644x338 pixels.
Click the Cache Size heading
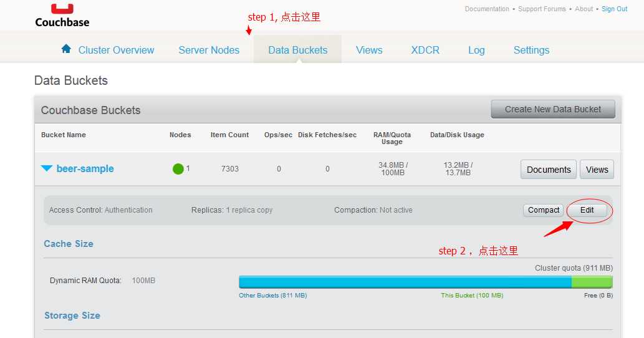tap(69, 244)
